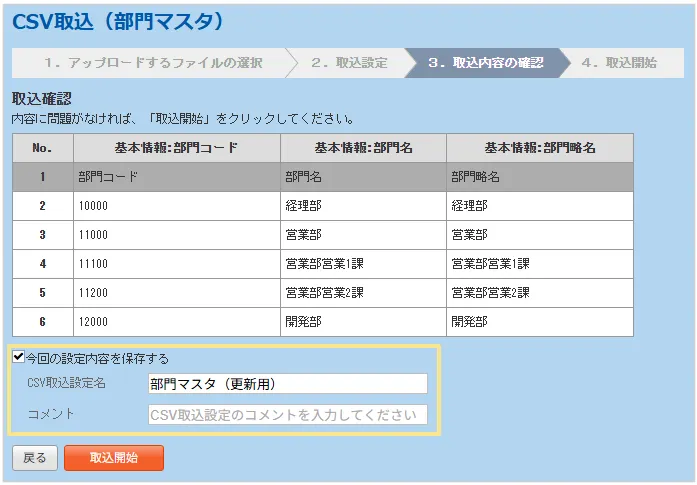The height and width of the screenshot is (485, 697).
Task: Click the 経理部 department name cell
Action: pos(363,206)
